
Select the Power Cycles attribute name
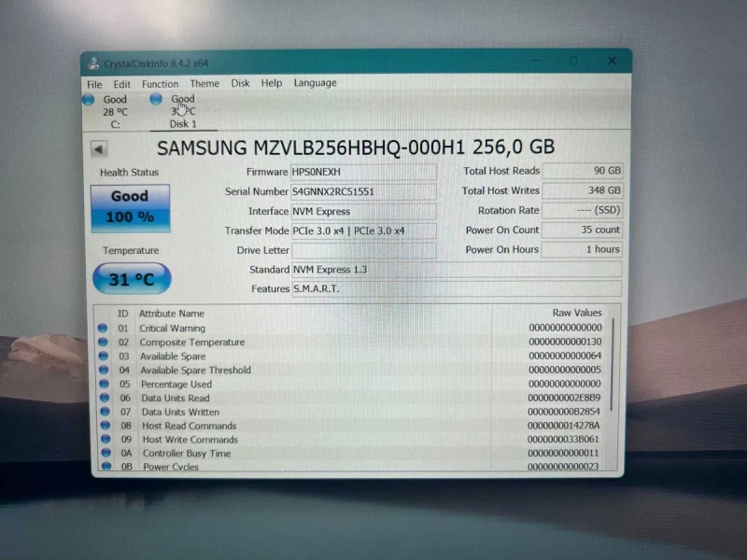click(171, 467)
